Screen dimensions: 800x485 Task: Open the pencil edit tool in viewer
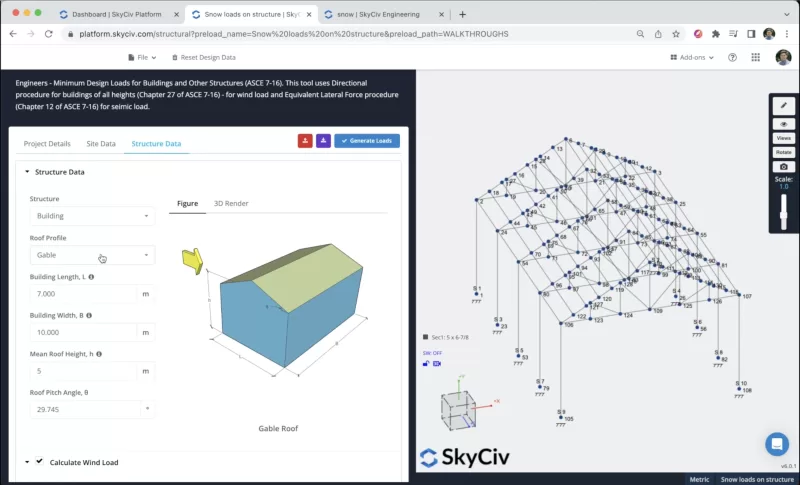pyautogui.click(x=784, y=106)
